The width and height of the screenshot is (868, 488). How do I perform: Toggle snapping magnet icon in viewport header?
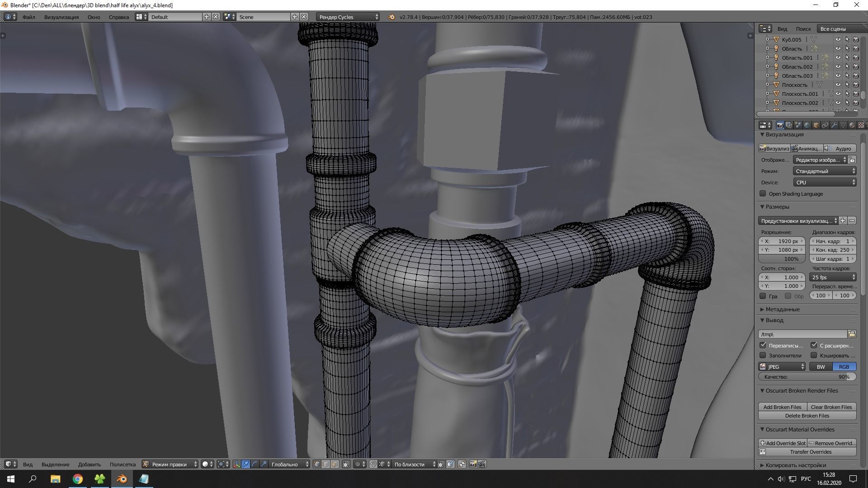[x=373, y=464]
